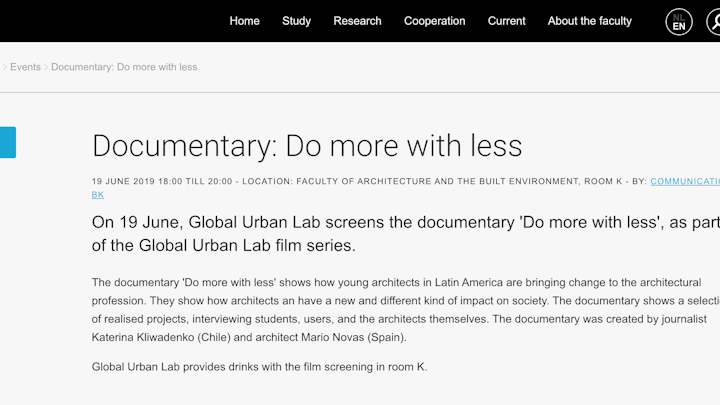Follow the BK link under the date
The image size is (720, 405).
(97, 194)
